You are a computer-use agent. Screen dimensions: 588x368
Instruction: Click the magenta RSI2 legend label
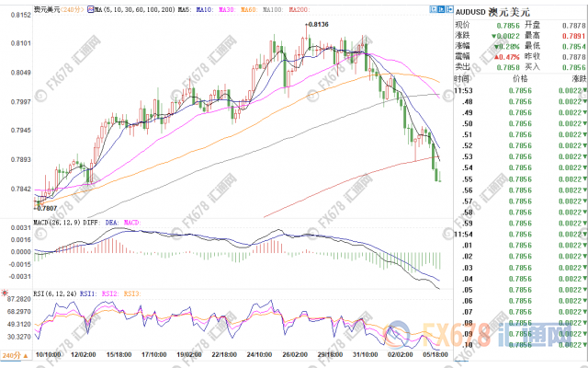[110, 293]
